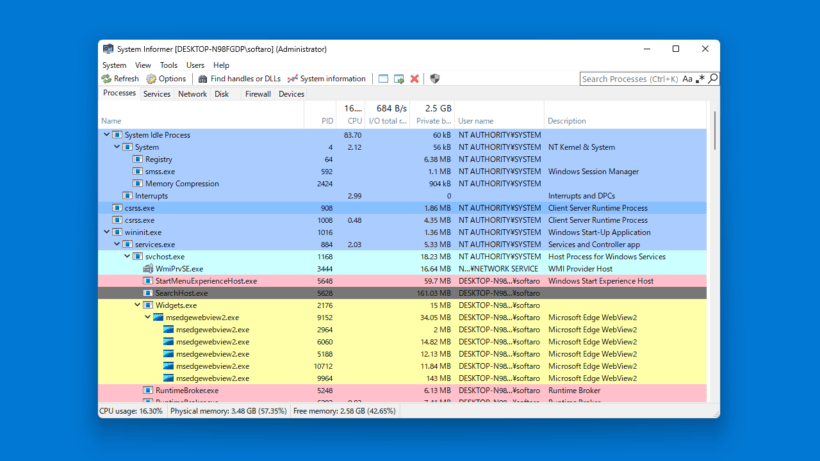This screenshot has height=461, width=820.
Task: Select csrss.exe PID 908 icon
Action: point(117,208)
